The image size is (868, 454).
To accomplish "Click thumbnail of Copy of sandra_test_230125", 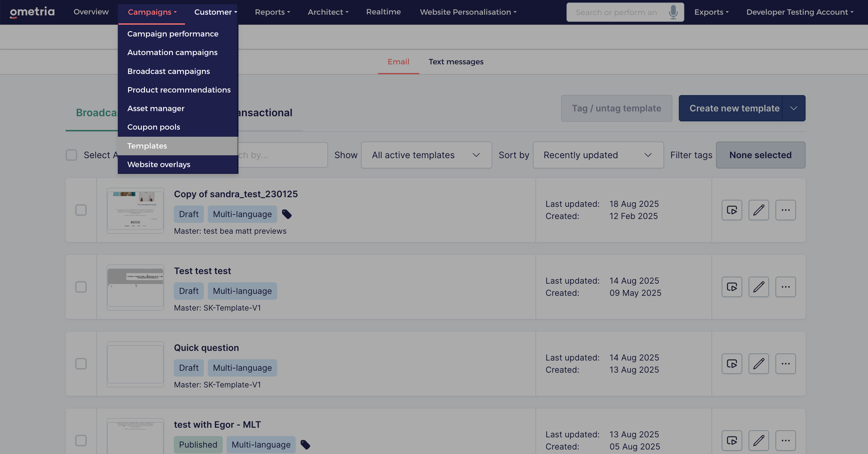I will (x=135, y=210).
